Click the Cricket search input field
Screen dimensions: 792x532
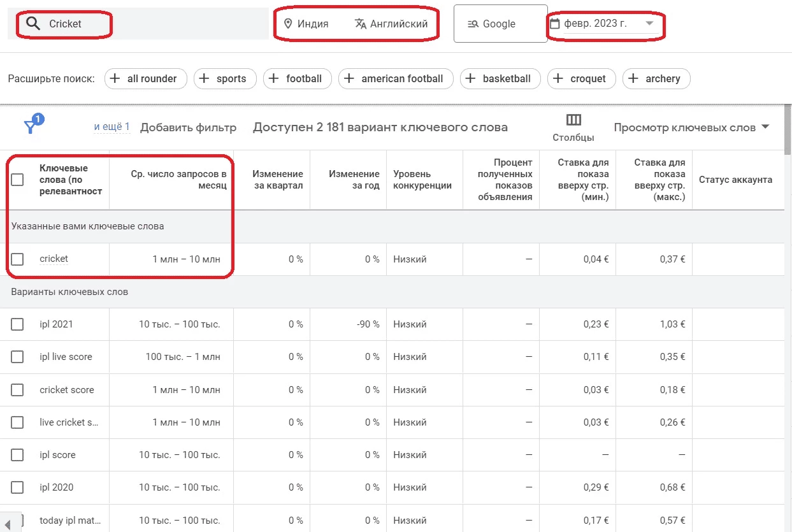[x=138, y=24]
